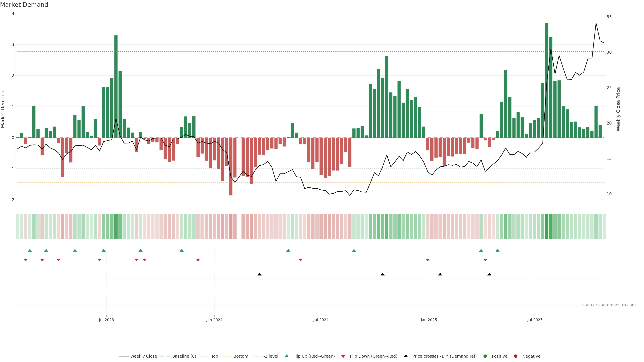Viewport: 644px width, 362px height.
Task: Click the last green flip-up marker near mid-2025
Action: (497, 250)
